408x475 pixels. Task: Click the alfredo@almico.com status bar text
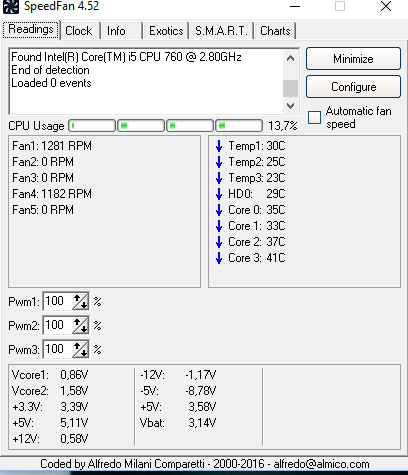321,464
